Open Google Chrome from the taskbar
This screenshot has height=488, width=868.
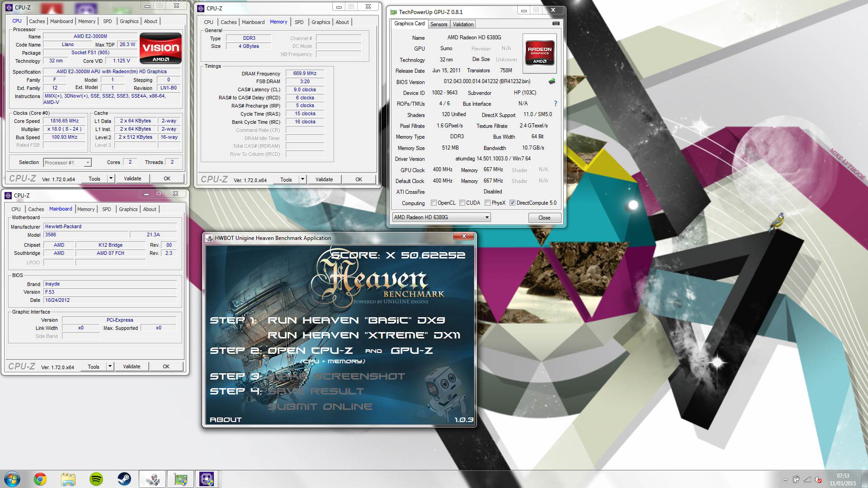40,479
